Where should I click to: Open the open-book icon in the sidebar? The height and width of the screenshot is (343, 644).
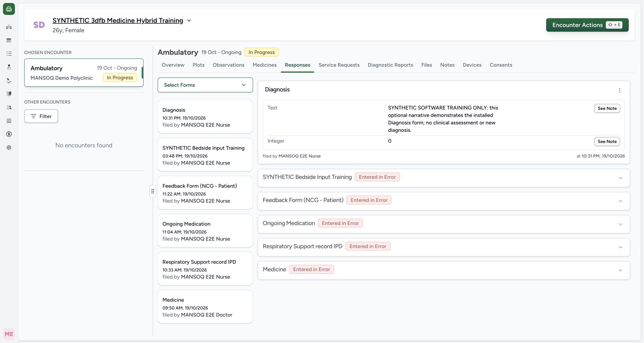coord(9,94)
